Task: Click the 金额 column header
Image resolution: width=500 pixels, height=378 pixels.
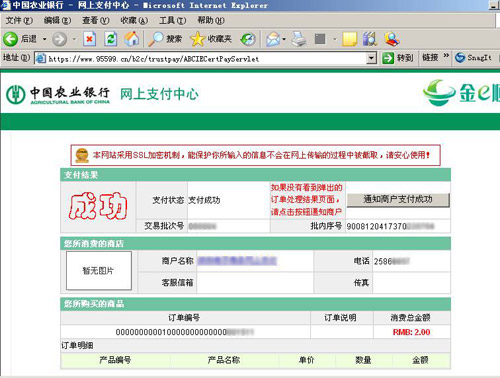Action: [x=421, y=360]
